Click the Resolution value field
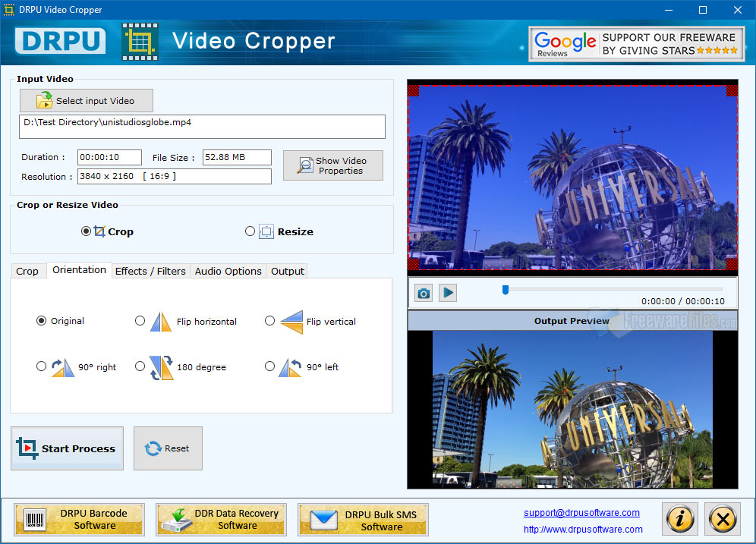The height and width of the screenshot is (544, 756). pos(174,176)
